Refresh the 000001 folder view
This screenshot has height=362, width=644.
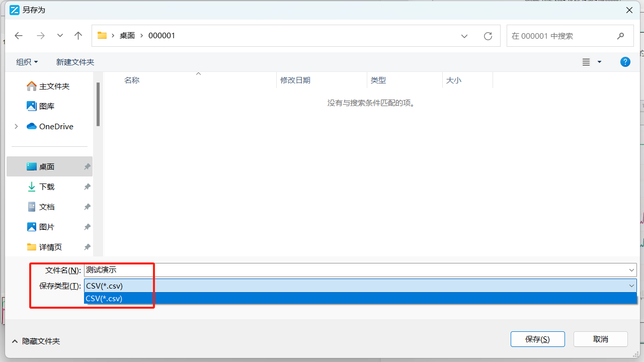tap(488, 36)
